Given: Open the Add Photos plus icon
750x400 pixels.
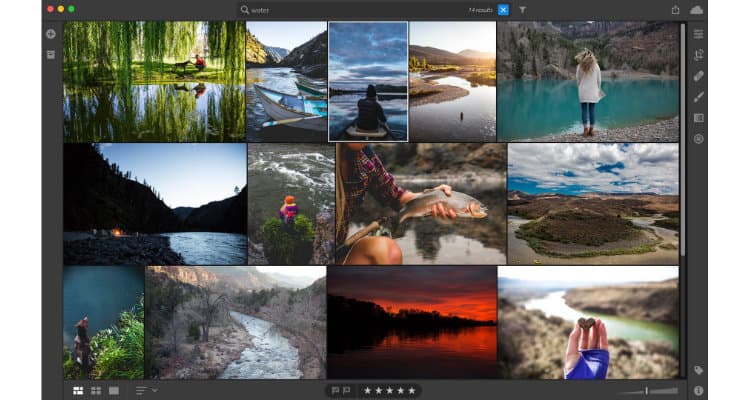Looking at the screenshot, I should pyautogui.click(x=51, y=34).
